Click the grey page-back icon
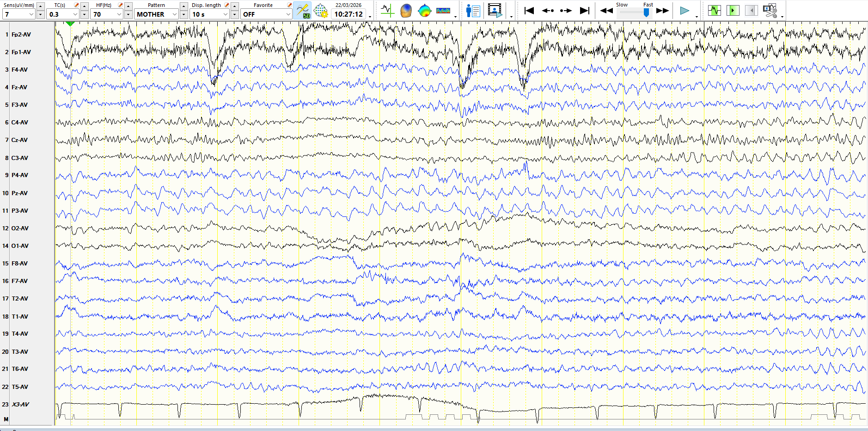Viewport: 868px width, 431px height. (752, 10)
